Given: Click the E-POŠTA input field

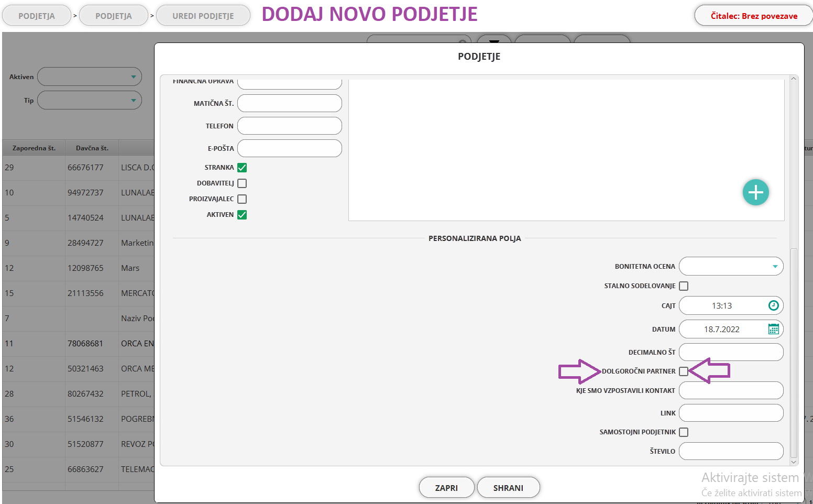Looking at the screenshot, I should 290,148.
